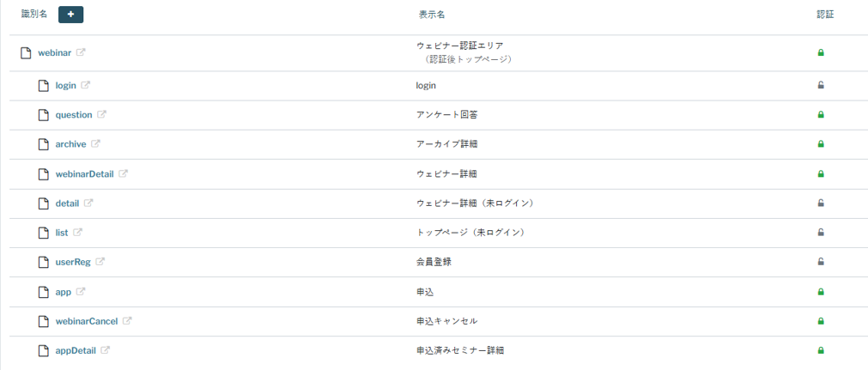This screenshot has height=370, width=868.
Task: Toggle unlocked padlock on login row
Action: click(x=821, y=85)
